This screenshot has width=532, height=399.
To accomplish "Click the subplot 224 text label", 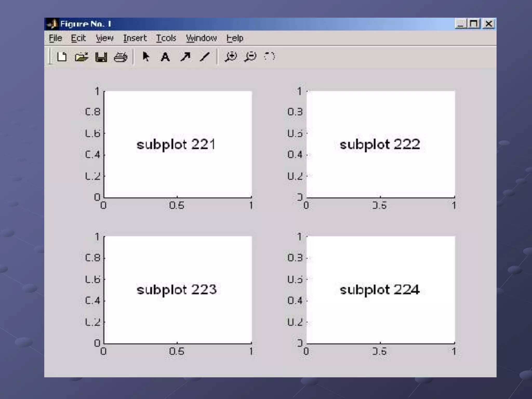I will (x=380, y=290).
